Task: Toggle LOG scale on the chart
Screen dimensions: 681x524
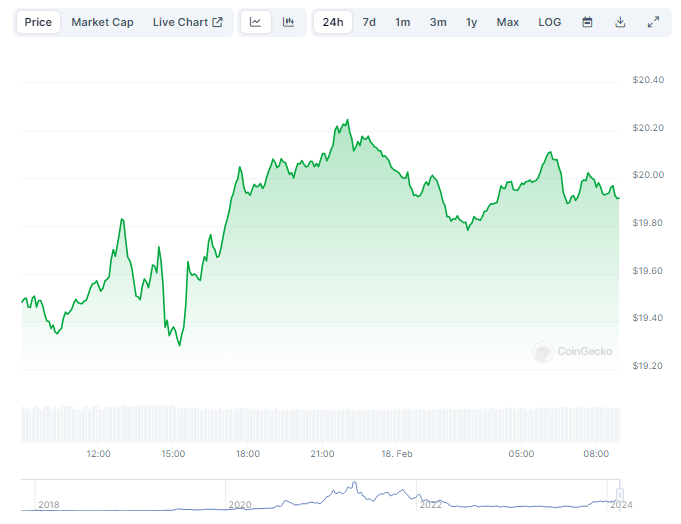Action: (x=550, y=22)
